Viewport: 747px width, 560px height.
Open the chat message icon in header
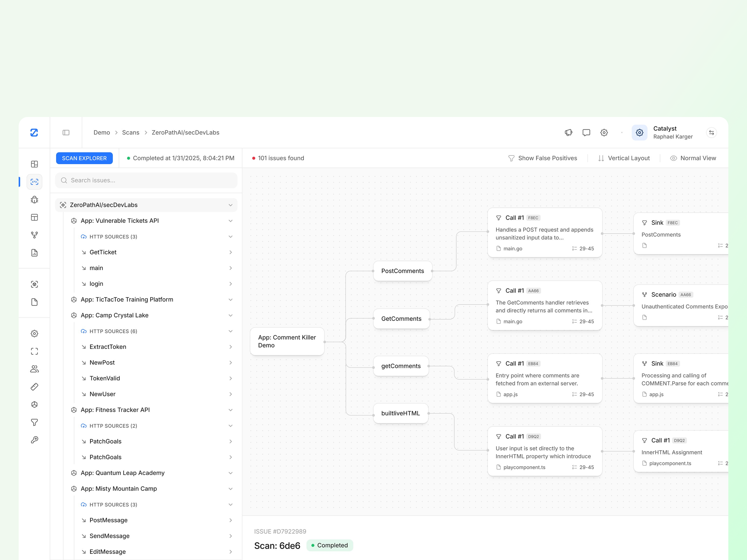tap(586, 132)
